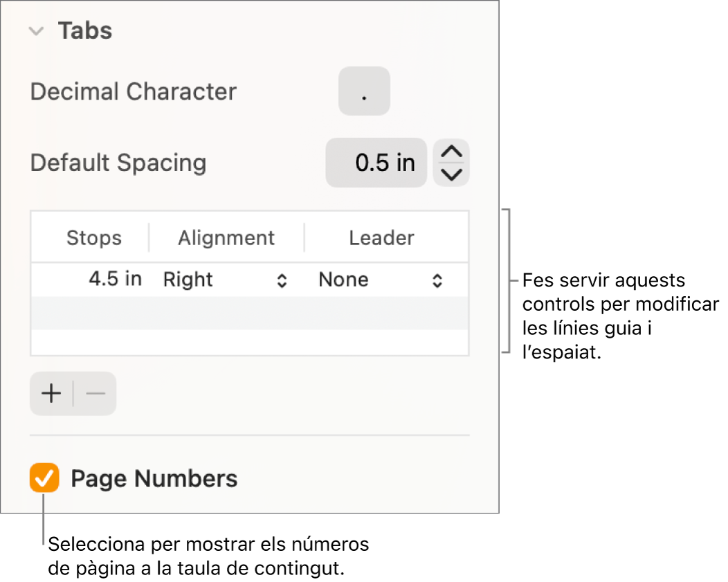Increase Default Spacing with up arrow
Screen dimensions: 728x582
pos(451,153)
